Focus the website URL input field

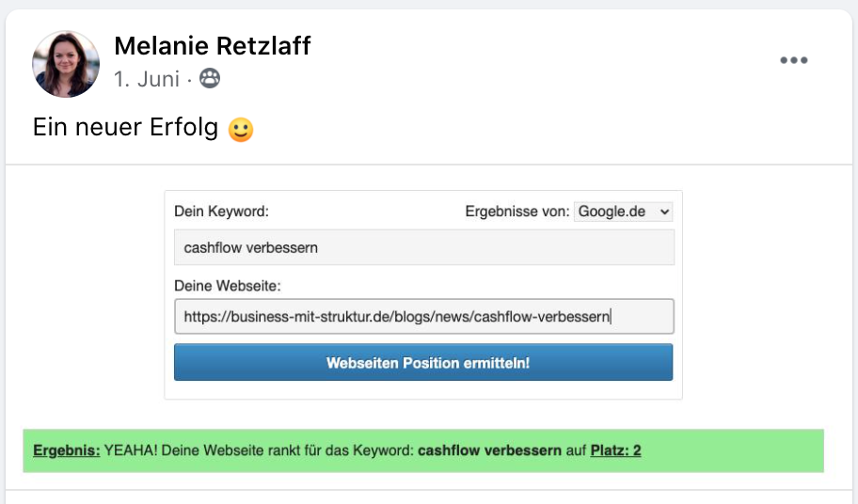coord(423,317)
